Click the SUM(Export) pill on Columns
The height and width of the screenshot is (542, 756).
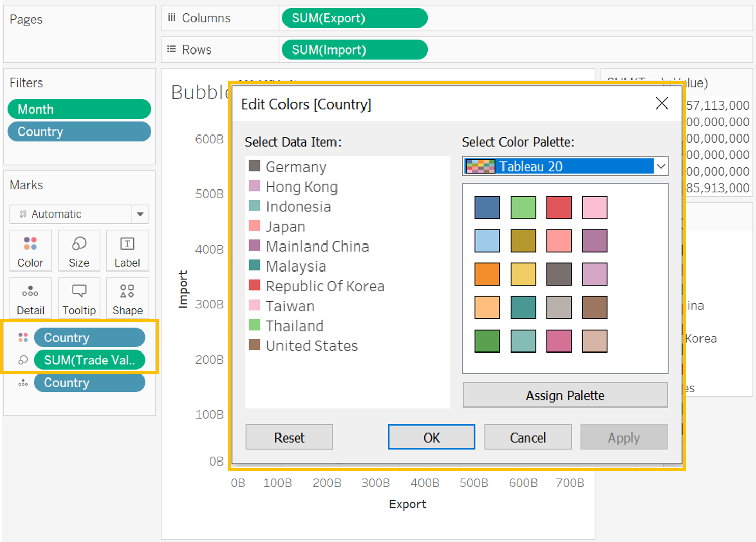pos(354,18)
